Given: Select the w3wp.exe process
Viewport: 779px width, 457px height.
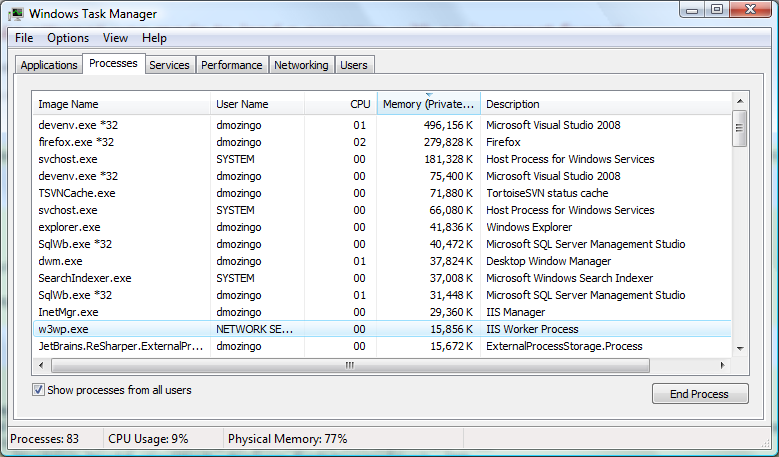Looking at the screenshot, I should (382, 329).
